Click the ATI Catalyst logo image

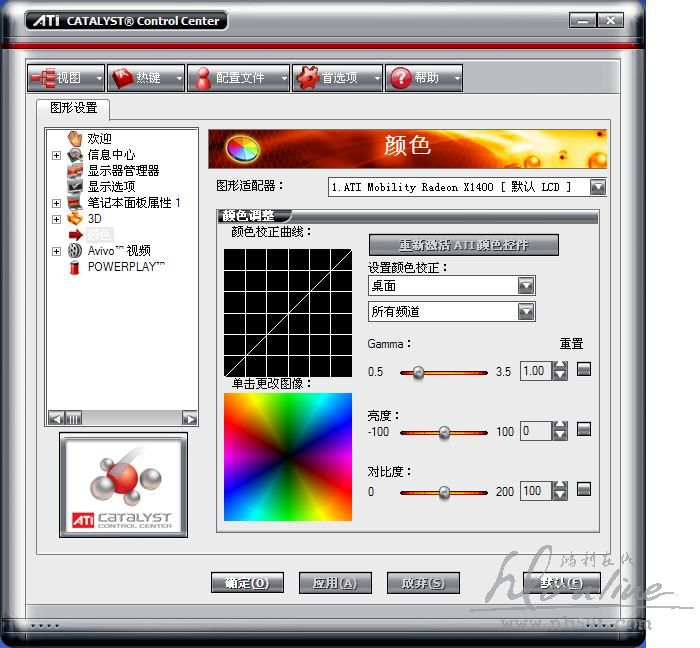[x=124, y=485]
